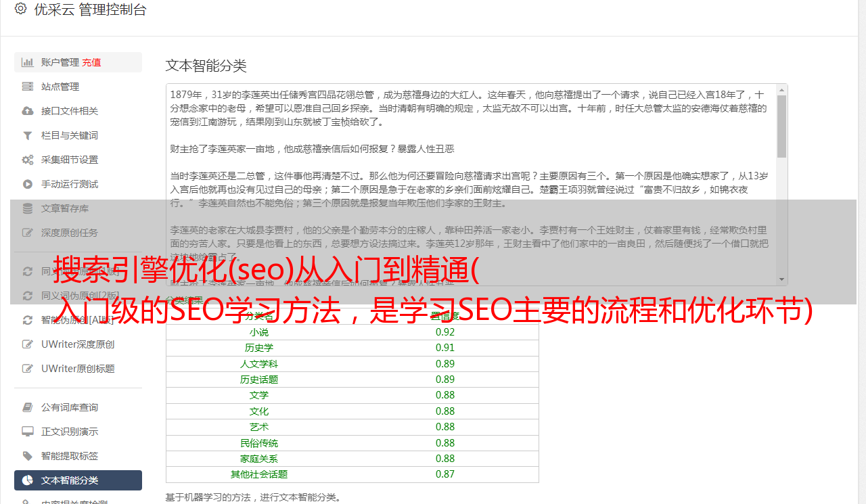Click the text area's scrollbar up arrow
This screenshot has height=504, width=866.
[x=781, y=89]
